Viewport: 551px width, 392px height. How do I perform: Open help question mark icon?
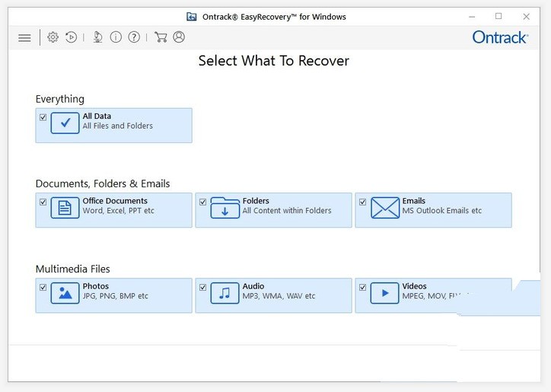(x=134, y=37)
